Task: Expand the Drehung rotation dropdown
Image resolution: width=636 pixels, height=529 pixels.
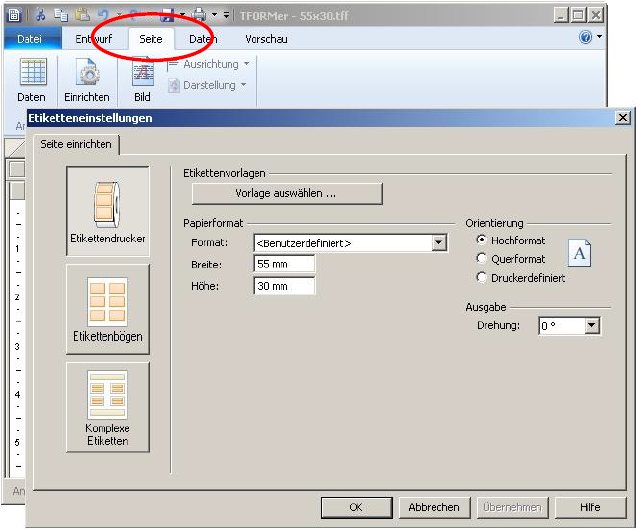Action: (x=591, y=326)
